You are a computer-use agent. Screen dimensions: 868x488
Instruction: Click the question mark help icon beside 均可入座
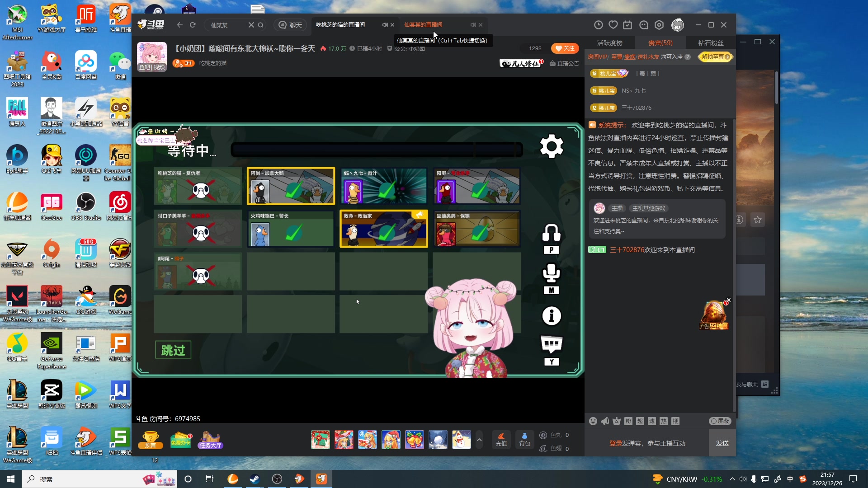click(688, 57)
